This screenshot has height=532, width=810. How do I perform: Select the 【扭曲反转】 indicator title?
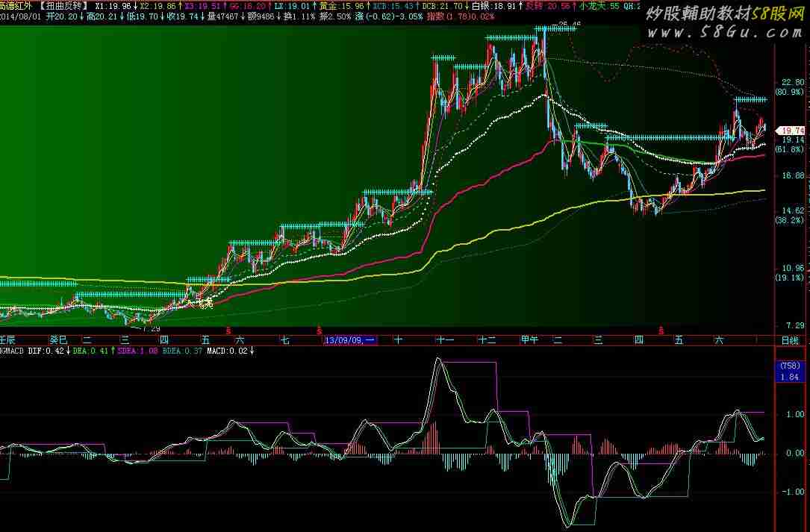pyautogui.click(x=64, y=6)
